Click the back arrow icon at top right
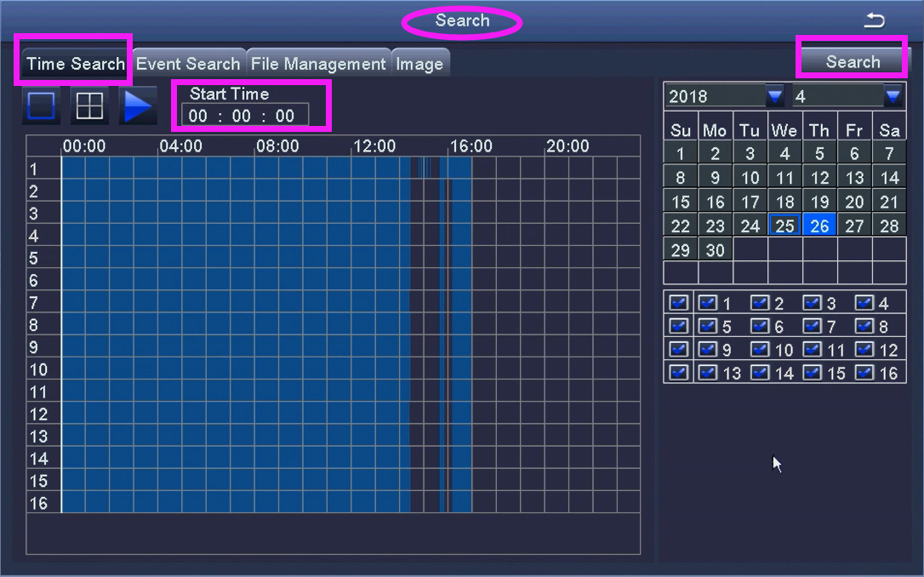The height and width of the screenshot is (577, 924). pyautogui.click(x=875, y=20)
